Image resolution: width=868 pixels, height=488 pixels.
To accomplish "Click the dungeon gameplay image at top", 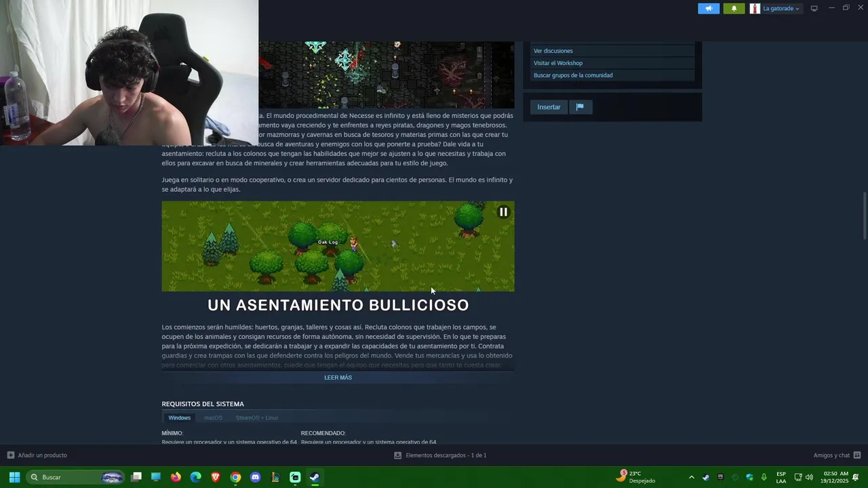I will (x=386, y=75).
